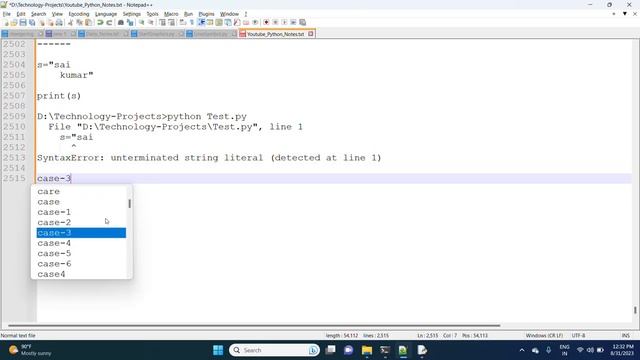The height and width of the screenshot is (360, 640).
Task: Choose plain 'case' autocomplete suggestion
Action: [x=49, y=202]
